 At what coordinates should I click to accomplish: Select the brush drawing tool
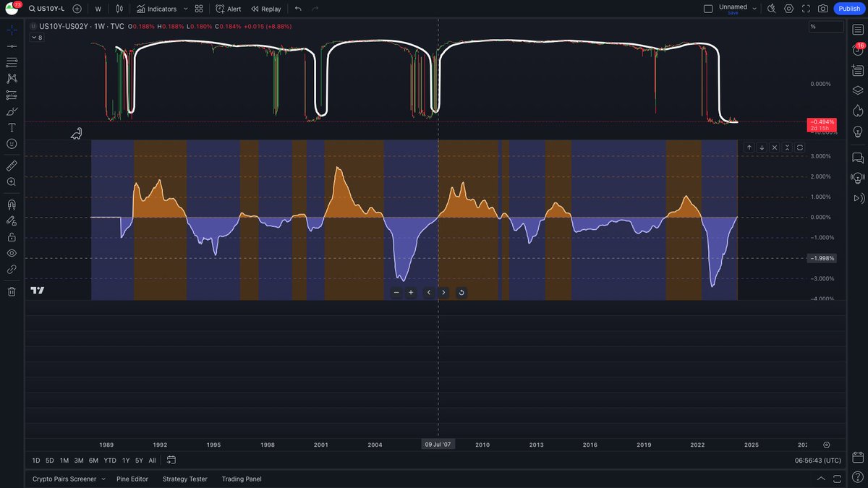coord(12,111)
